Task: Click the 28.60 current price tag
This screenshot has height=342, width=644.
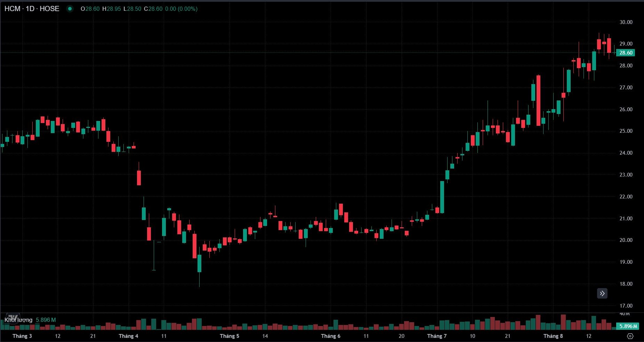Action: coord(626,53)
